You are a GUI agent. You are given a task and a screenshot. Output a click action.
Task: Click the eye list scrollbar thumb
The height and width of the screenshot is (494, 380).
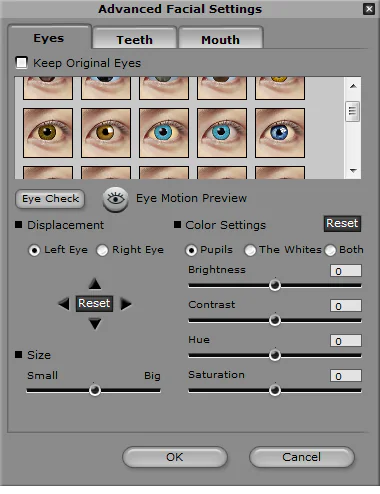pyautogui.click(x=353, y=111)
